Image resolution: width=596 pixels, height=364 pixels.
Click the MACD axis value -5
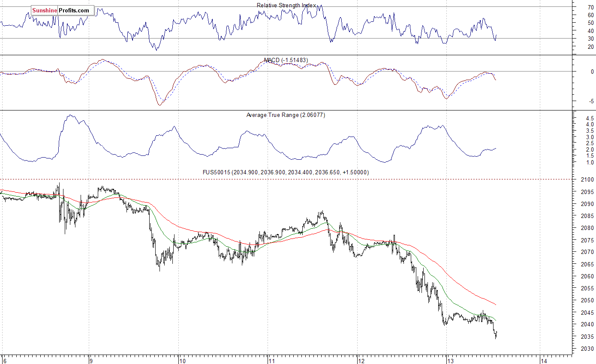coord(591,101)
